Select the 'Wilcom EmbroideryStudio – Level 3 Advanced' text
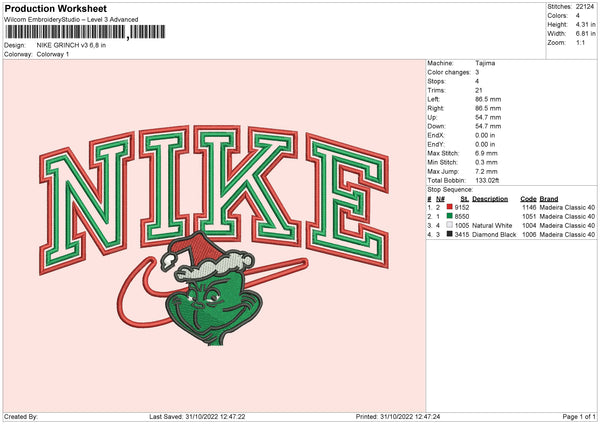The image size is (600, 424). coord(71,20)
